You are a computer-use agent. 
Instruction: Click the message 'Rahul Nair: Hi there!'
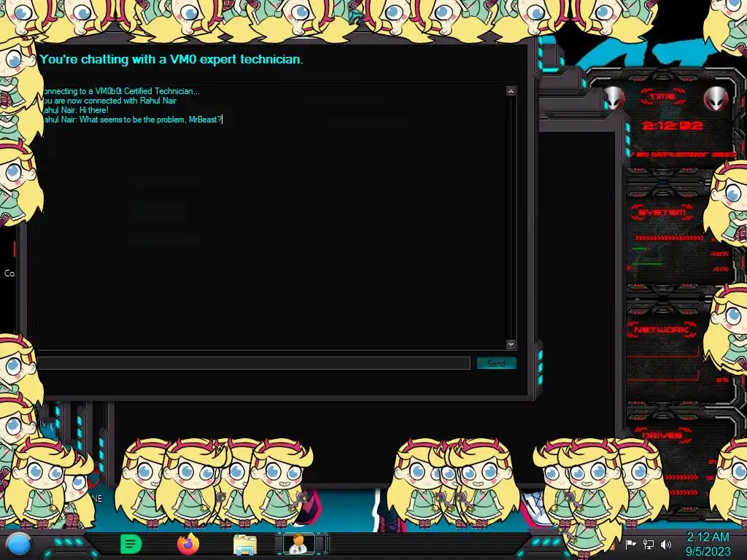click(75, 110)
